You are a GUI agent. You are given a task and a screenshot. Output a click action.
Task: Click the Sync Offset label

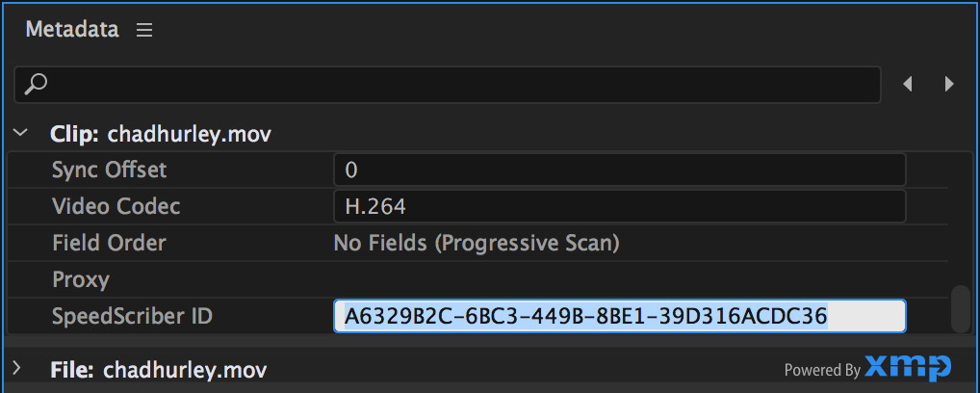(110, 170)
